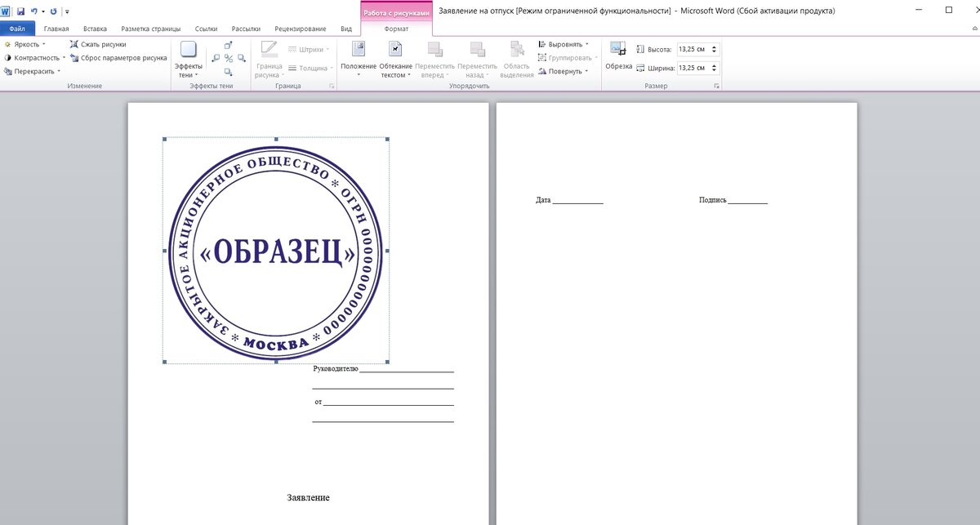Switch to the Главная tab
980x525 pixels.
(56, 29)
